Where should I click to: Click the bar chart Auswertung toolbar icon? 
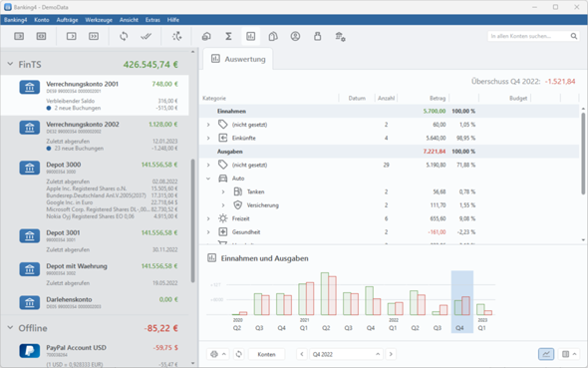250,36
